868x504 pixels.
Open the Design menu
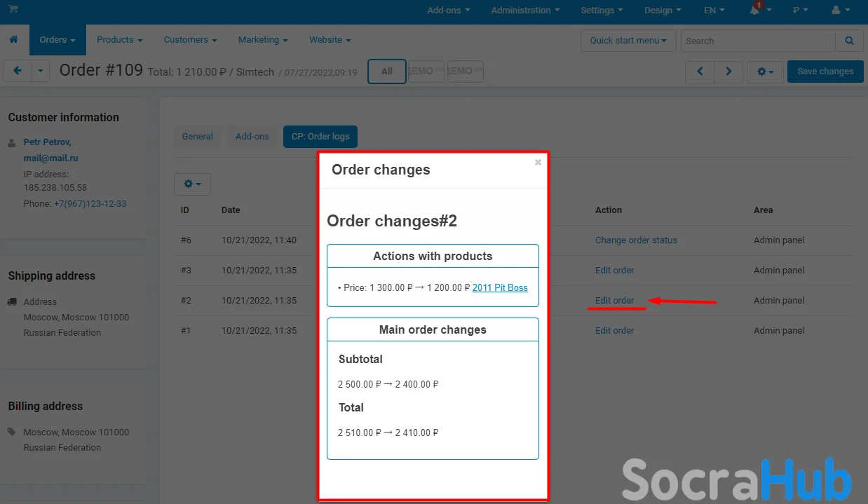point(663,11)
